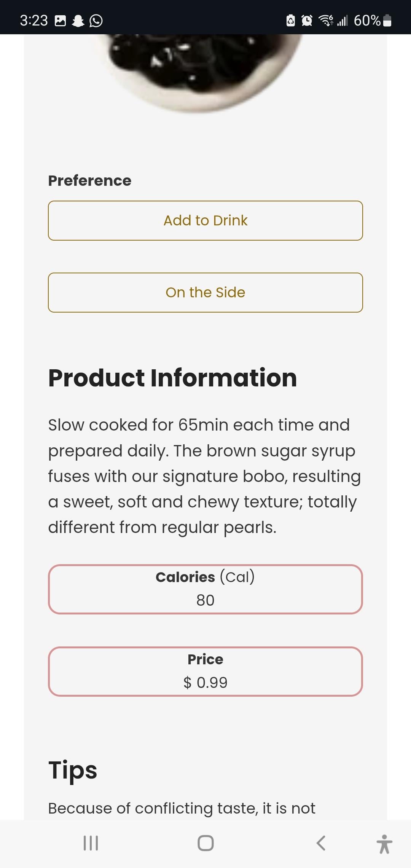The image size is (411, 868).
Task: Tap the alarm clock status icon
Action: click(x=307, y=20)
